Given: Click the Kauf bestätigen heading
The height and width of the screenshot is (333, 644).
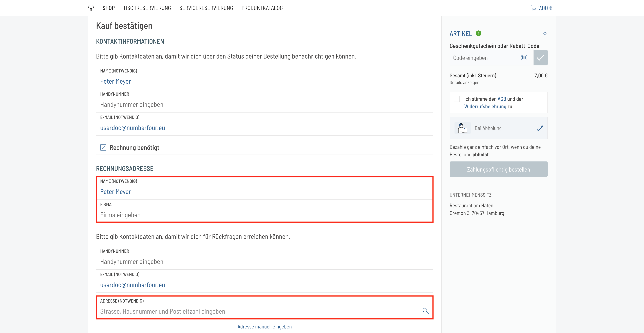Looking at the screenshot, I should click(x=124, y=26).
